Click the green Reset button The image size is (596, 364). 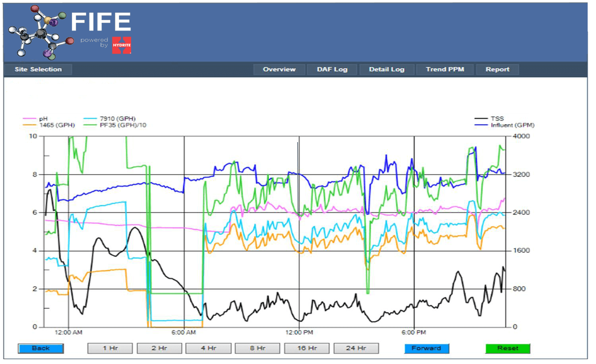(508, 349)
